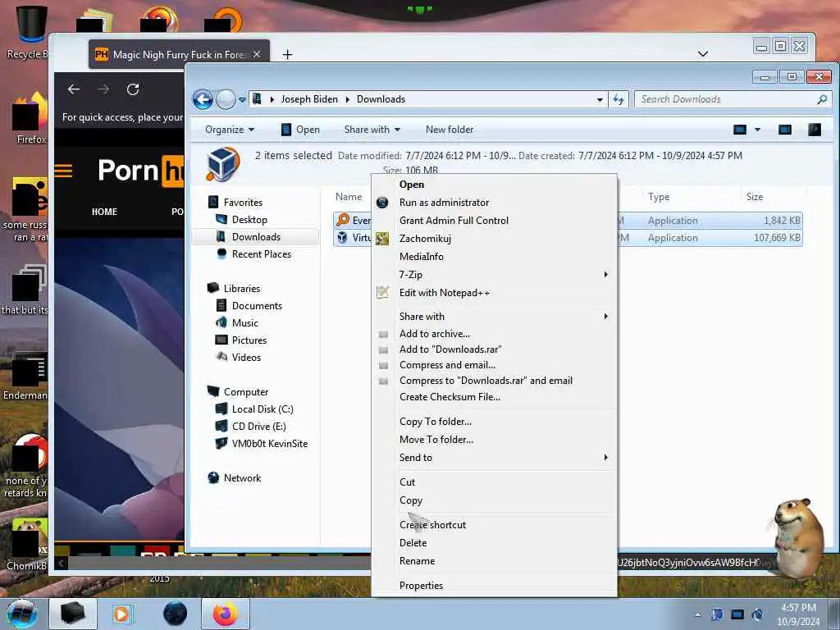
Task: Click the Explorer back arrow button
Action: click(x=203, y=99)
